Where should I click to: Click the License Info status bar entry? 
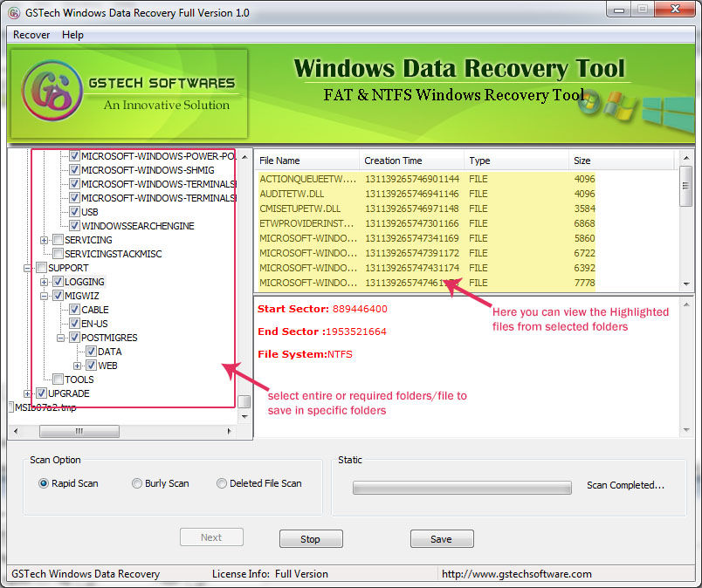coord(270,574)
